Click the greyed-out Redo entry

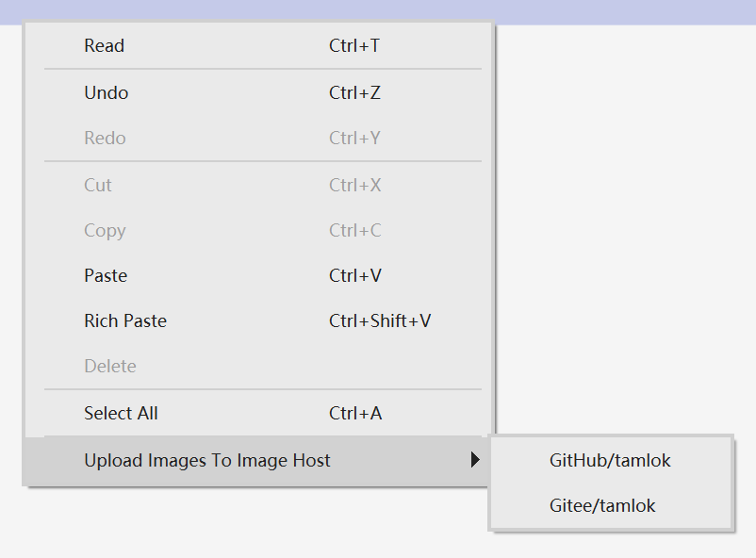click(258, 138)
